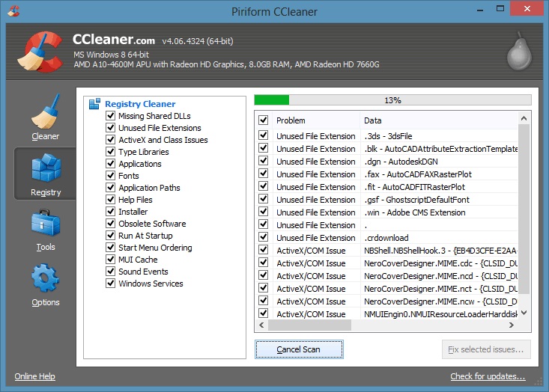Click the Piriform pear logo
Screen dimensions: 549x392
[520, 51]
